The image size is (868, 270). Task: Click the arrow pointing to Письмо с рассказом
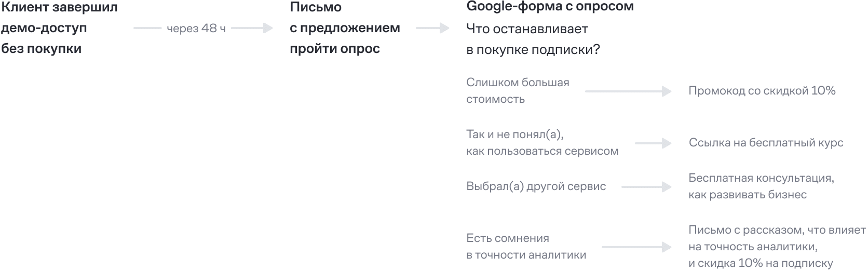pyautogui.click(x=636, y=247)
